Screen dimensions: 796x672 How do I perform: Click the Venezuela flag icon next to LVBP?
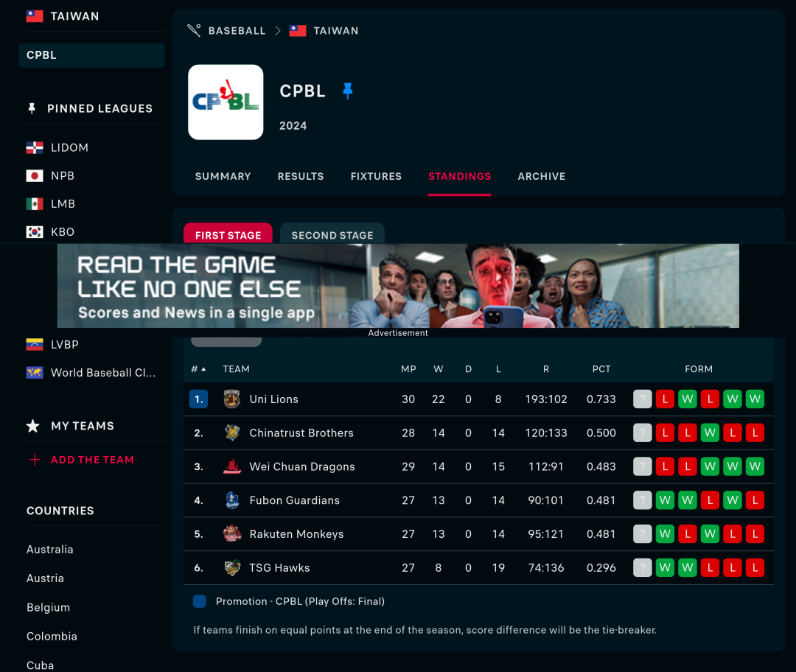35,344
